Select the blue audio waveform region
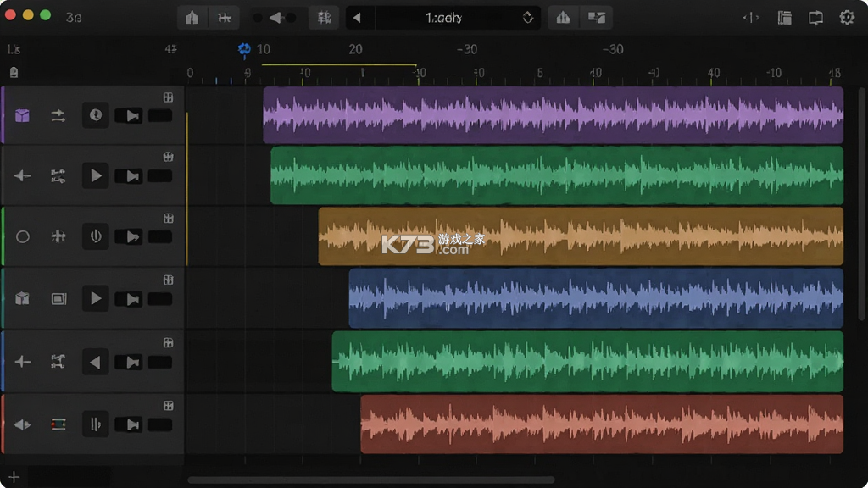This screenshot has height=488, width=868. [596, 298]
